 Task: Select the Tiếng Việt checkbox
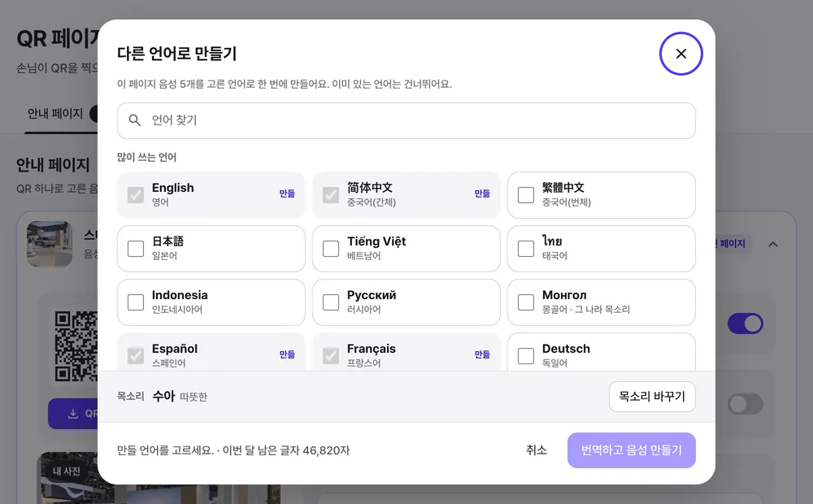click(x=331, y=249)
